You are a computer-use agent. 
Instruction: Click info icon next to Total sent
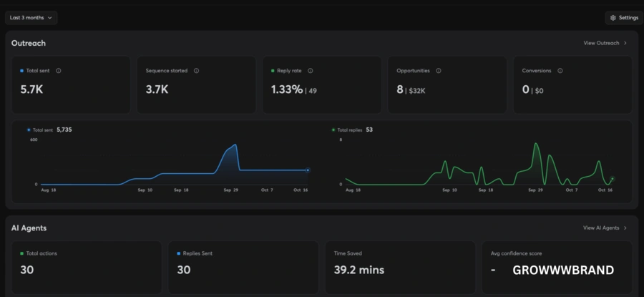click(59, 71)
